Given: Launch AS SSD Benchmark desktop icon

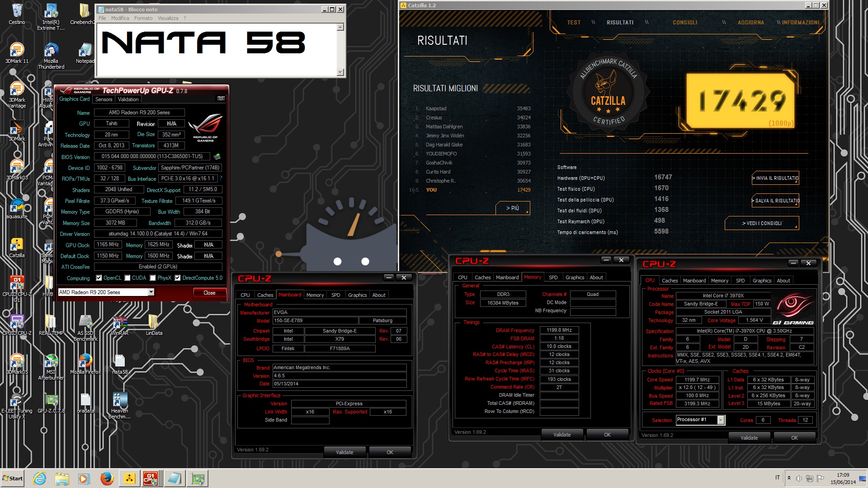Looking at the screenshot, I should pyautogui.click(x=85, y=328).
